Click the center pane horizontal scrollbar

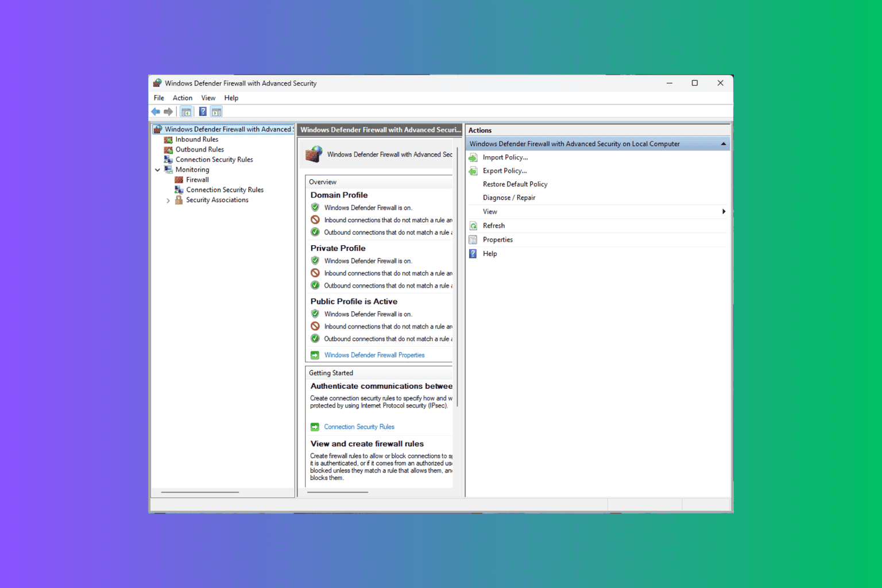pyautogui.click(x=338, y=492)
